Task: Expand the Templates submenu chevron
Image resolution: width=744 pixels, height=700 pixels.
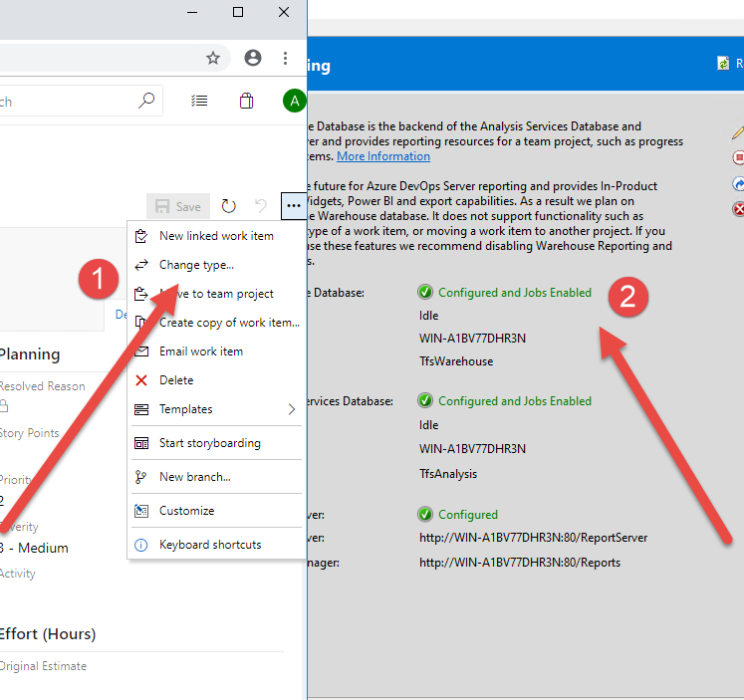Action: 292,409
